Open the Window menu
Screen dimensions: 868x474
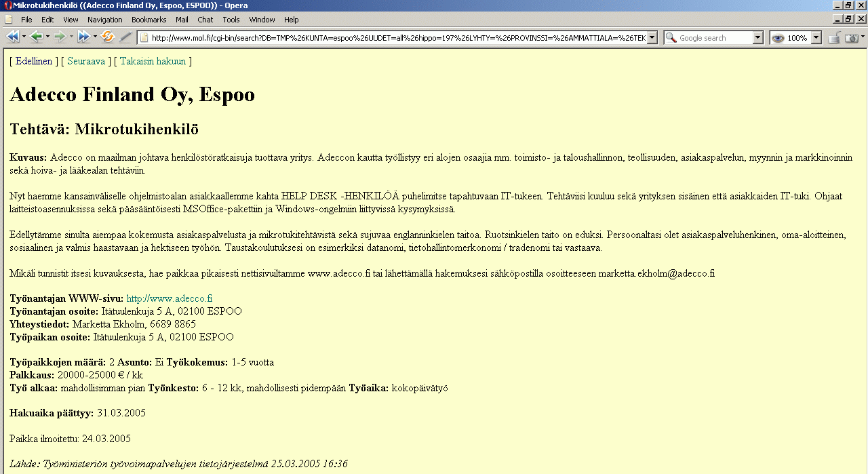(262, 20)
